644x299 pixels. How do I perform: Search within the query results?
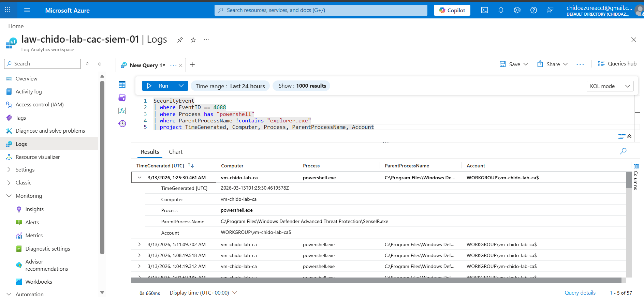pyautogui.click(x=623, y=151)
